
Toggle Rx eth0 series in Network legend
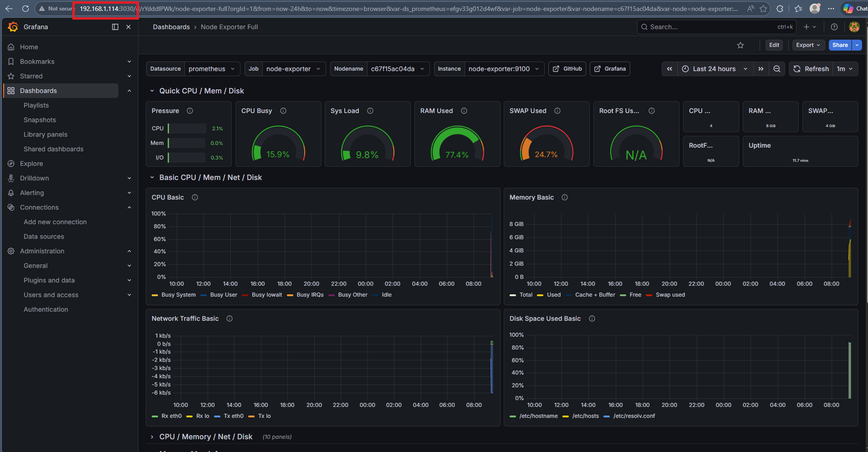(171, 416)
